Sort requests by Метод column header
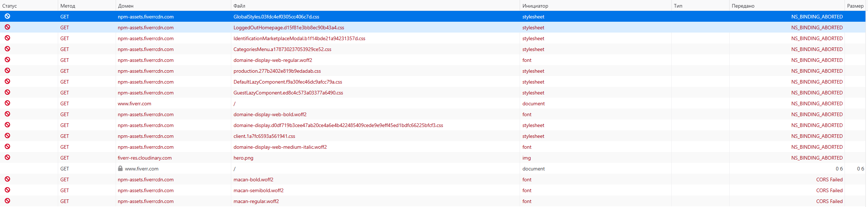Viewport: 868px width, 207px height. tap(68, 6)
